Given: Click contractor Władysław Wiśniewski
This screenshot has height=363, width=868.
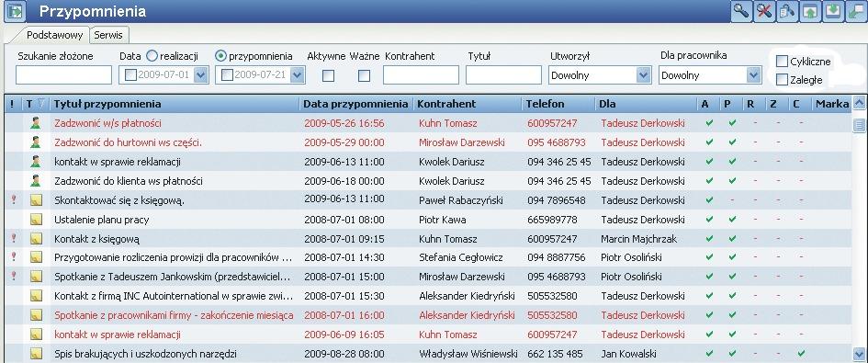Looking at the screenshot, I should tap(468, 354).
